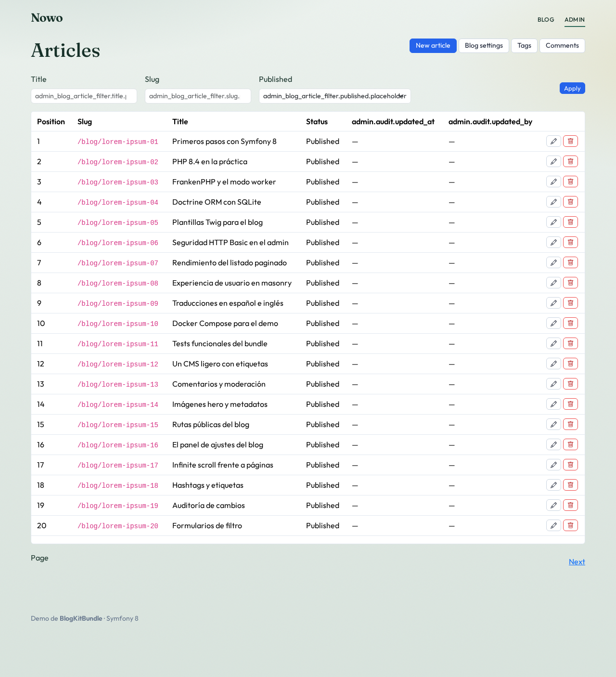Screen dimensions: 616x677
Task: Delete 'Comentarios y moderación' article
Action: click(570, 384)
